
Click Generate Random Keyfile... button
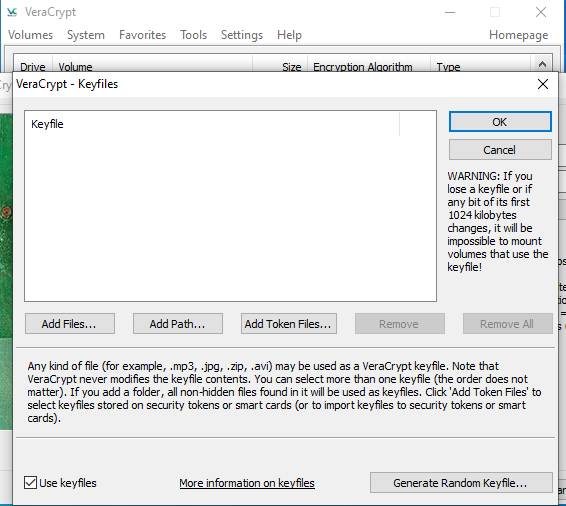pyautogui.click(x=461, y=483)
